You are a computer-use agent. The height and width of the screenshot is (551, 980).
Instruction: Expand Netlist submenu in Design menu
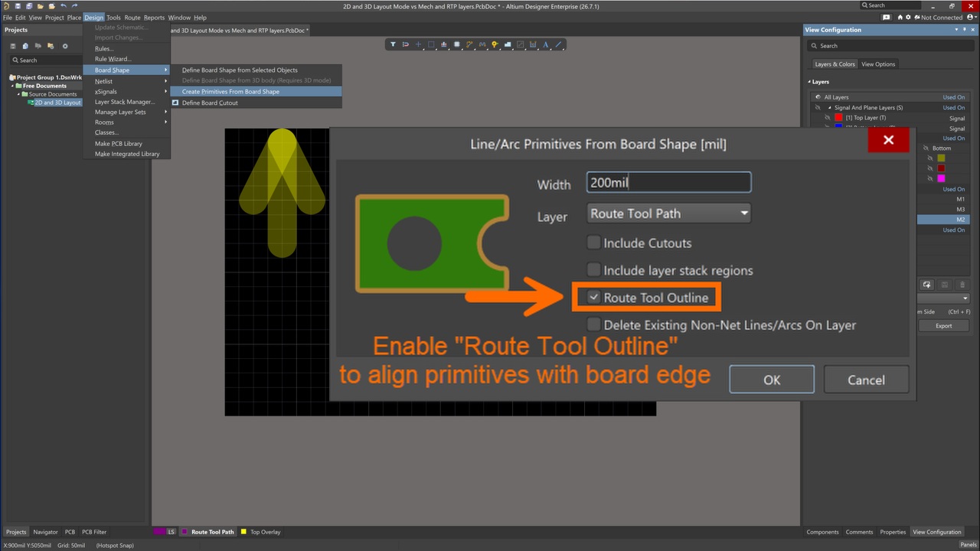click(165, 81)
